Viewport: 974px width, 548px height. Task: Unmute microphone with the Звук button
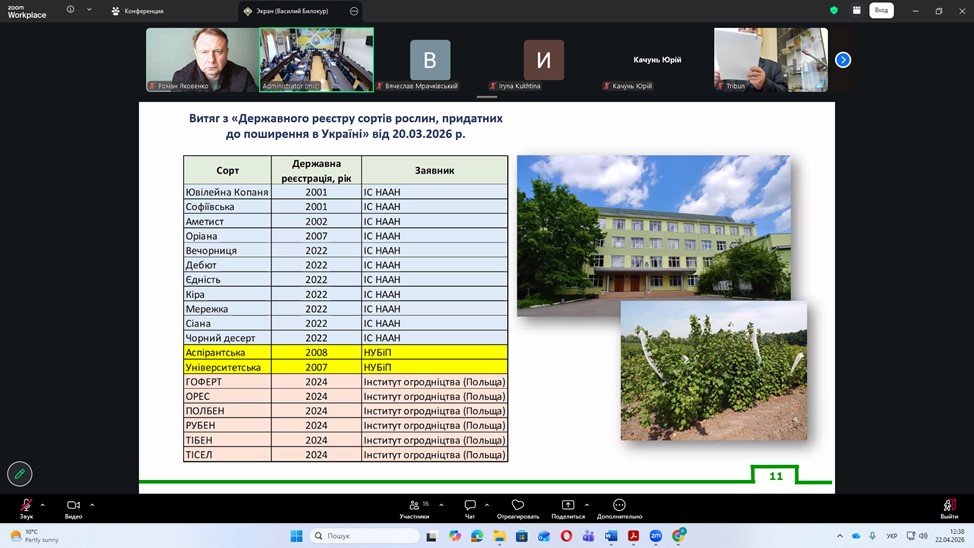point(26,506)
